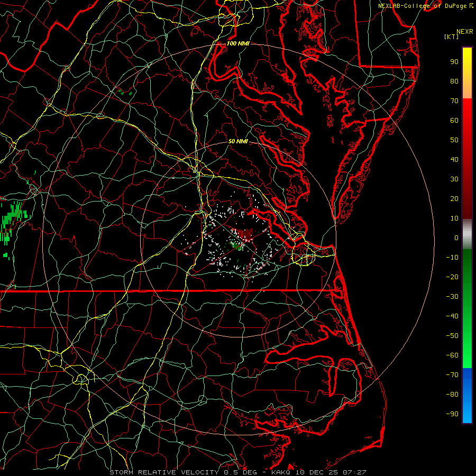The height and width of the screenshot is (476, 476).
Task: Select the 80 value on velocity scale
Action: 454,81
